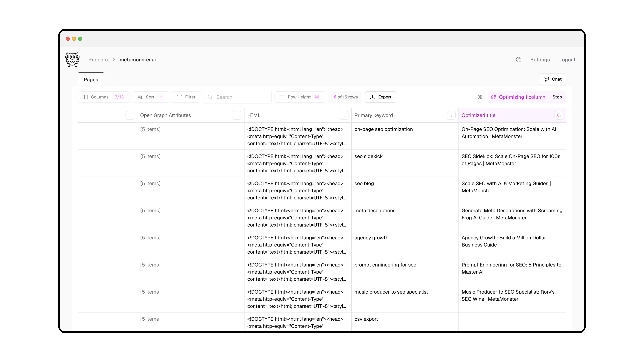The image size is (644, 362).
Task: Click HTML cell in the meta descriptions row
Action: tap(298, 218)
